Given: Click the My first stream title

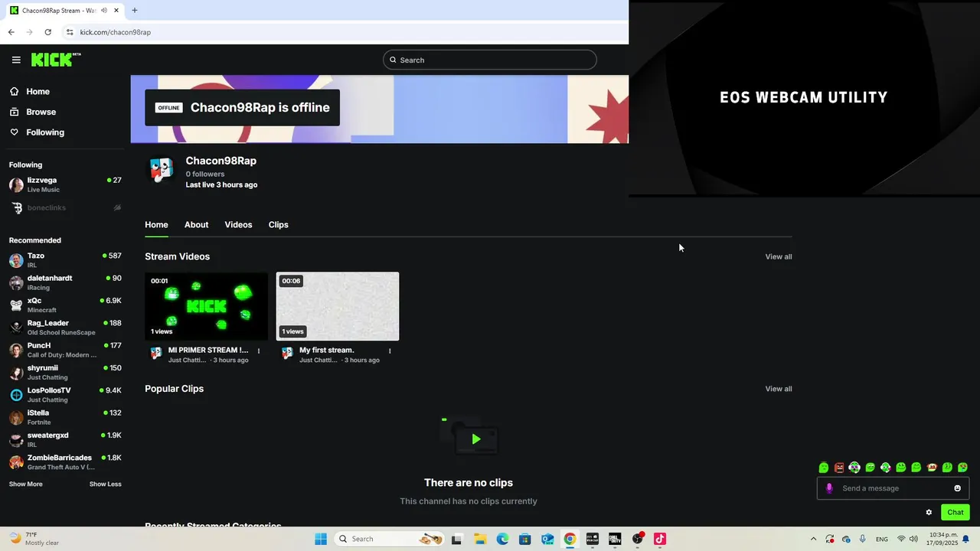Looking at the screenshot, I should coord(327,350).
